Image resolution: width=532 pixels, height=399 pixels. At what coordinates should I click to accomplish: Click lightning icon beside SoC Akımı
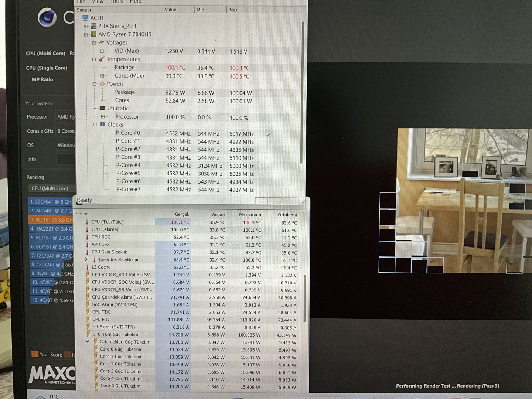88,304
